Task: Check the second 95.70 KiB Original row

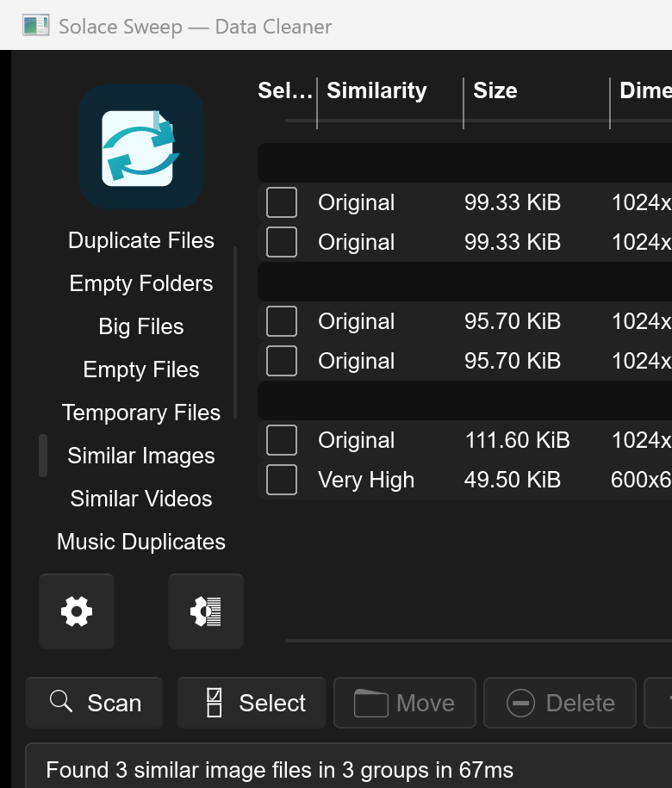Action: tap(282, 361)
